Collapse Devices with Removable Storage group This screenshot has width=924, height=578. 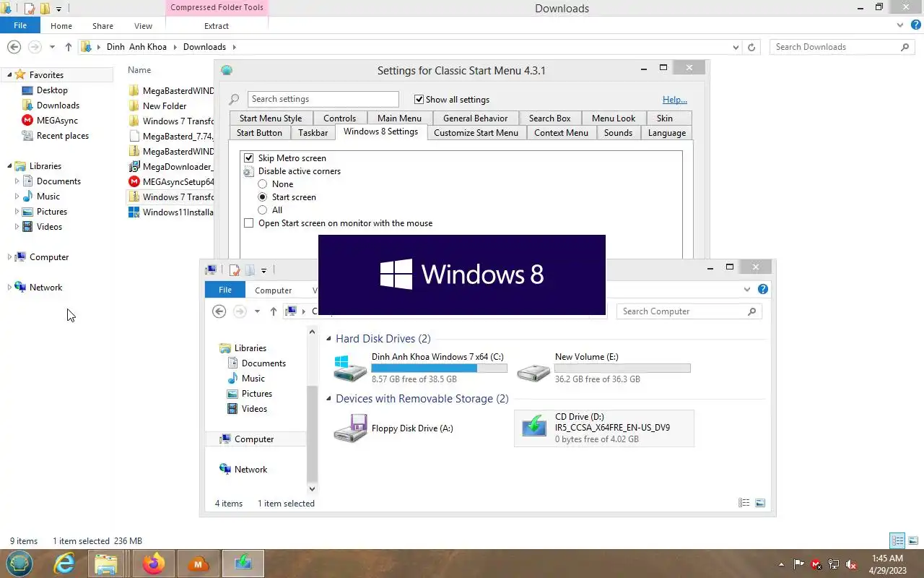(x=329, y=399)
